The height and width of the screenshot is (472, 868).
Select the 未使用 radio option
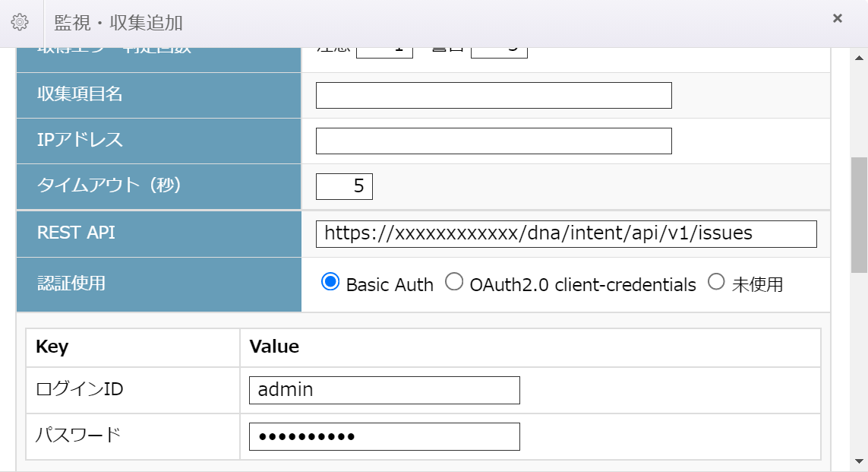tap(716, 283)
